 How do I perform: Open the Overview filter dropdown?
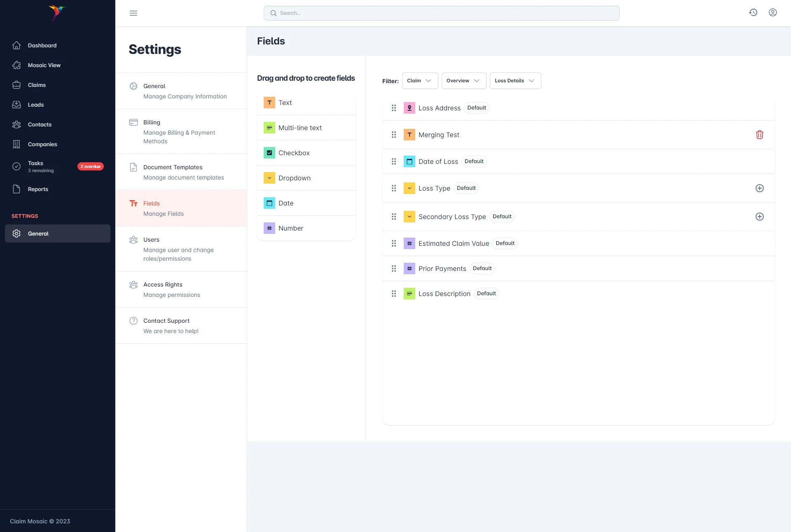pos(463,81)
